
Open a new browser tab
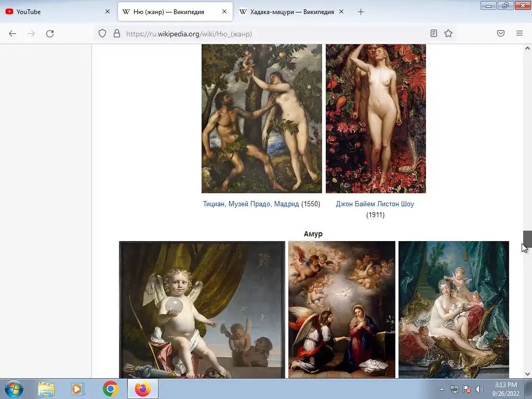[361, 12]
